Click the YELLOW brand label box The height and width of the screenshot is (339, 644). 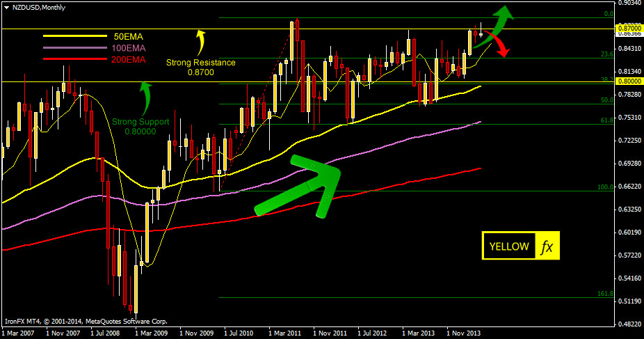coord(509,246)
